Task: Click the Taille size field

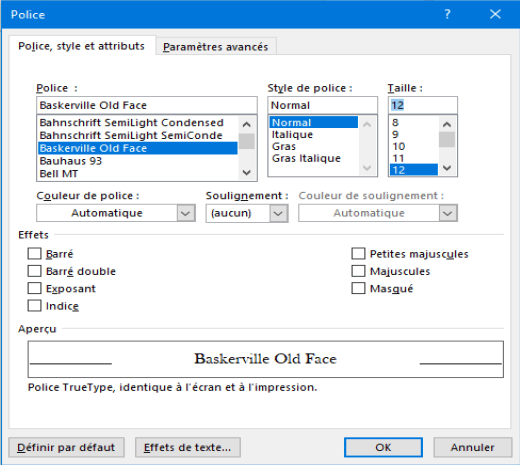Action: point(423,105)
